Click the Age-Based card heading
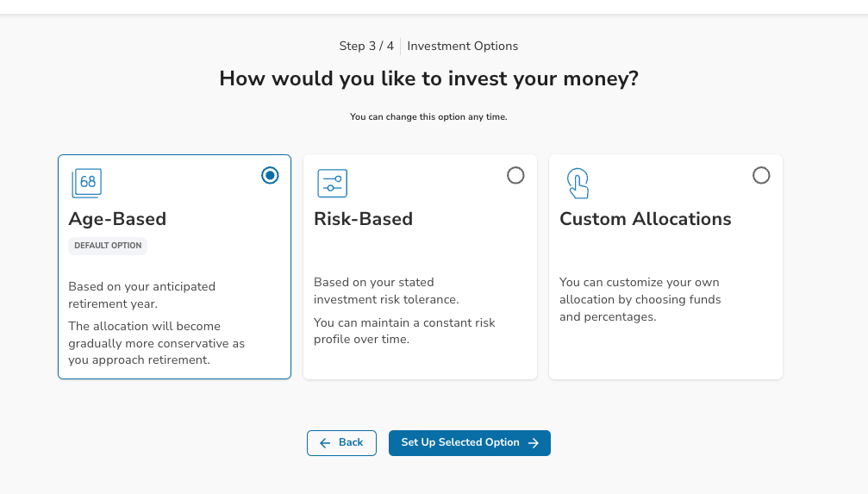 (117, 219)
